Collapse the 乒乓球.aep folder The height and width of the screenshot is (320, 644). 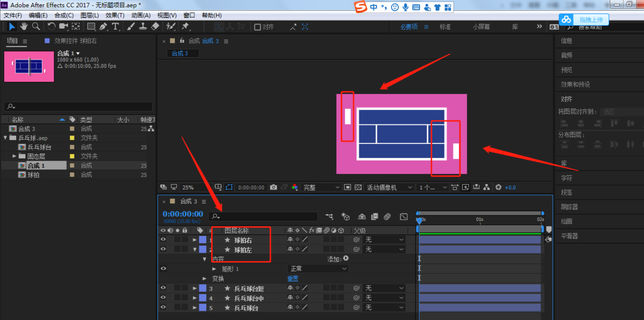pyautogui.click(x=5, y=138)
